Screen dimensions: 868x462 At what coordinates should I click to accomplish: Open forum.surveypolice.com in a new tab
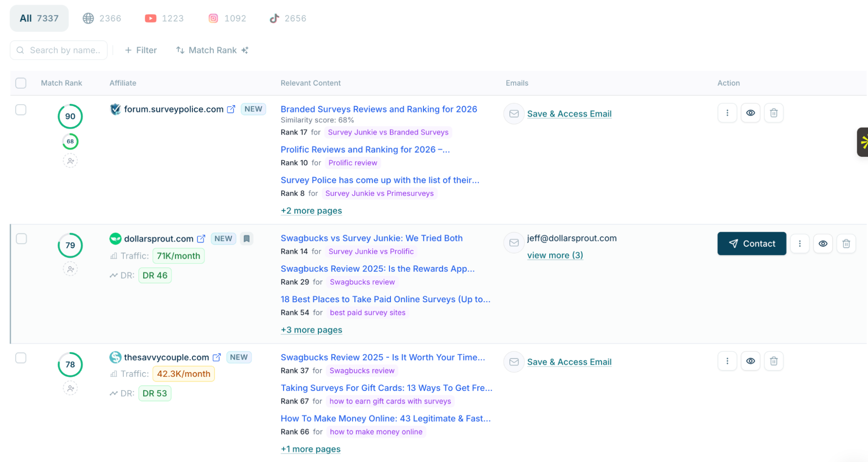(x=231, y=109)
